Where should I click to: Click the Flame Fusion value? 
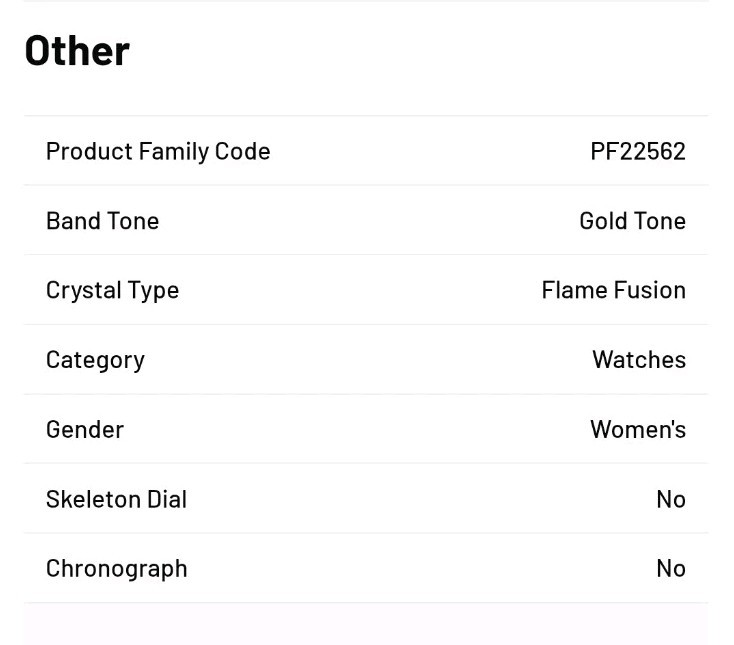point(614,290)
